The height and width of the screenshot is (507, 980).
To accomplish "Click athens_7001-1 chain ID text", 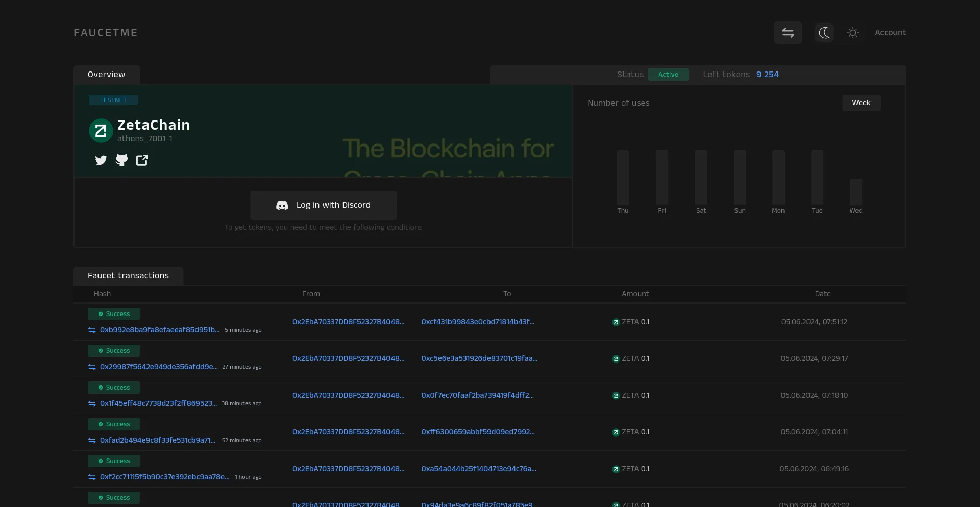I will (x=145, y=139).
